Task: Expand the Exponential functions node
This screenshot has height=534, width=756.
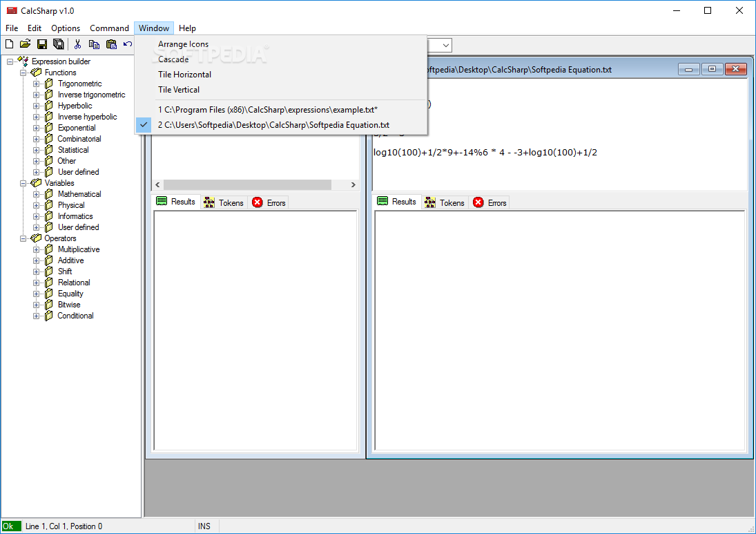Action: coord(36,128)
